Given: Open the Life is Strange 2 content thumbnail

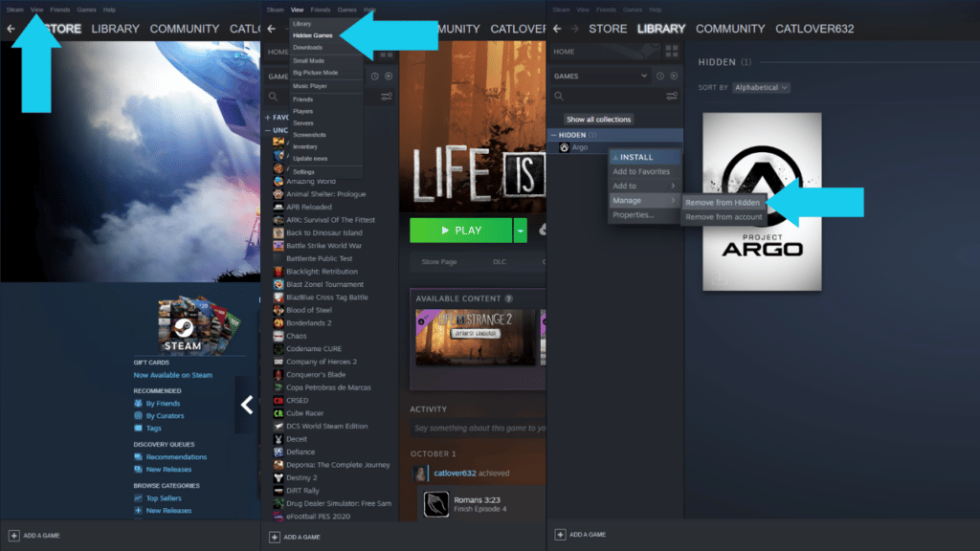Looking at the screenshot, I should pyautogui.click(x=475, y=338).
